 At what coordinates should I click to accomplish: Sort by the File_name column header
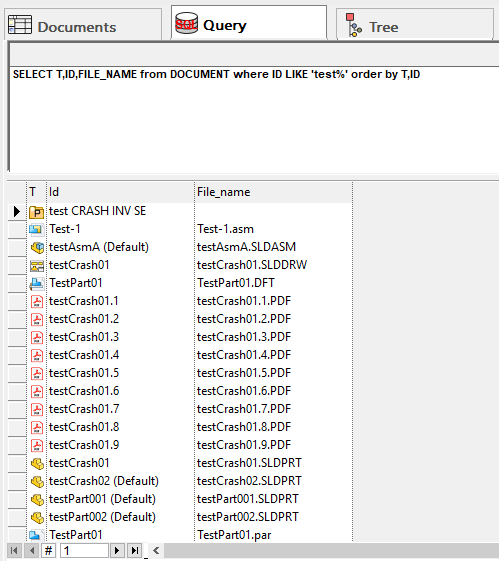(x=273, y=192)
